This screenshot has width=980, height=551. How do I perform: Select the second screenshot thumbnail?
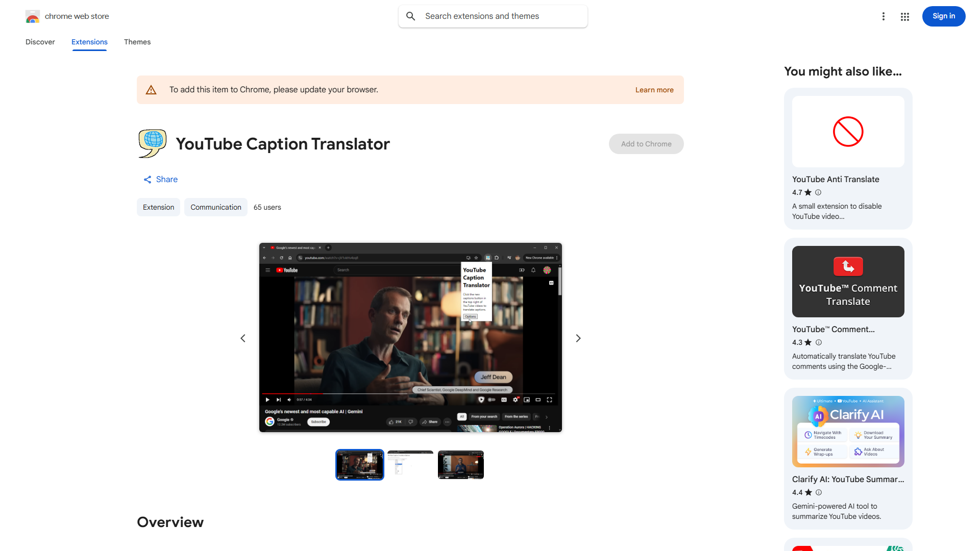tap(410, 464)
